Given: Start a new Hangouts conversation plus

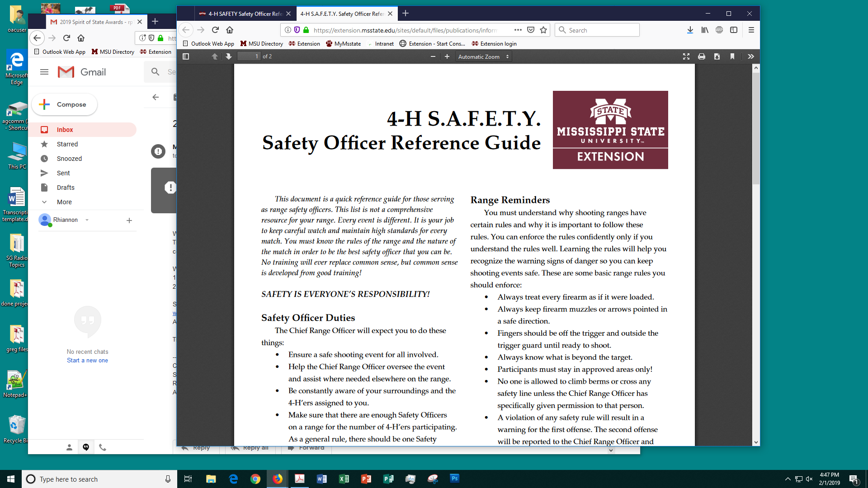Looking at the screenshot, I should (x=129, y=221).
